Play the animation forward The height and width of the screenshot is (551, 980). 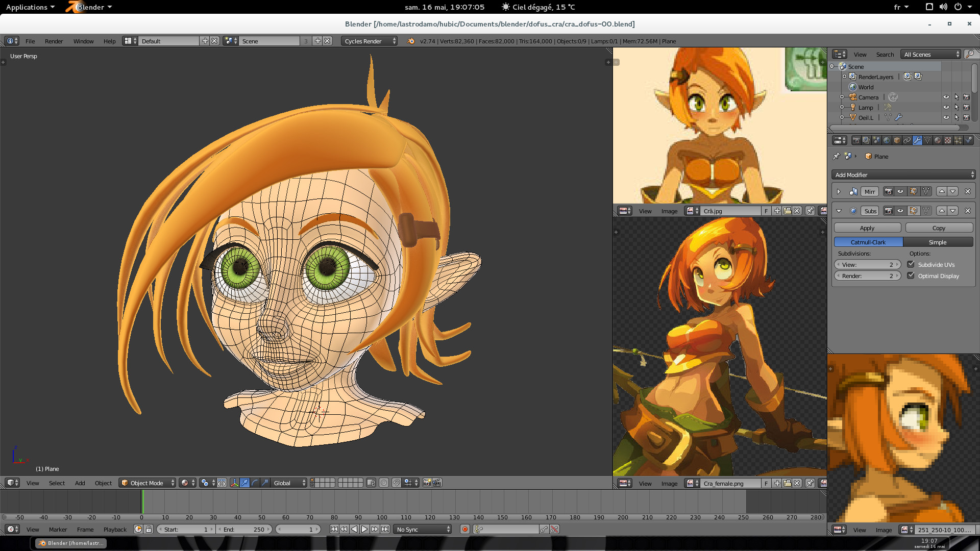click(x=364, y=529)
